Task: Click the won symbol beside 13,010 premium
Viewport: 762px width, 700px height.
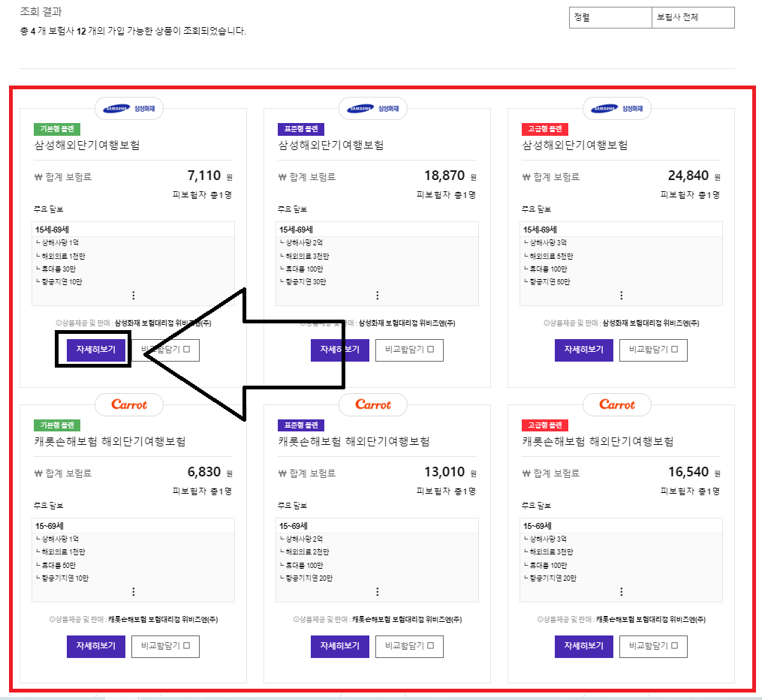Action: pyautogui.click(x=282, y=473)
